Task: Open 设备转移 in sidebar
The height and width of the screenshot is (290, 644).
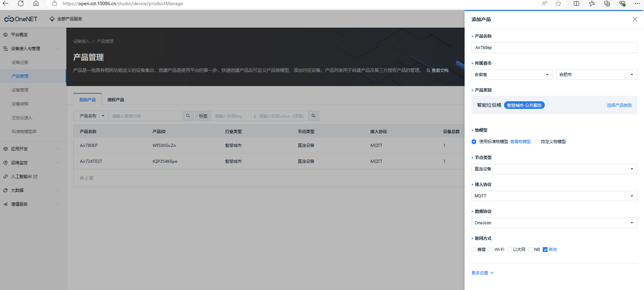Action: [20, 104]
